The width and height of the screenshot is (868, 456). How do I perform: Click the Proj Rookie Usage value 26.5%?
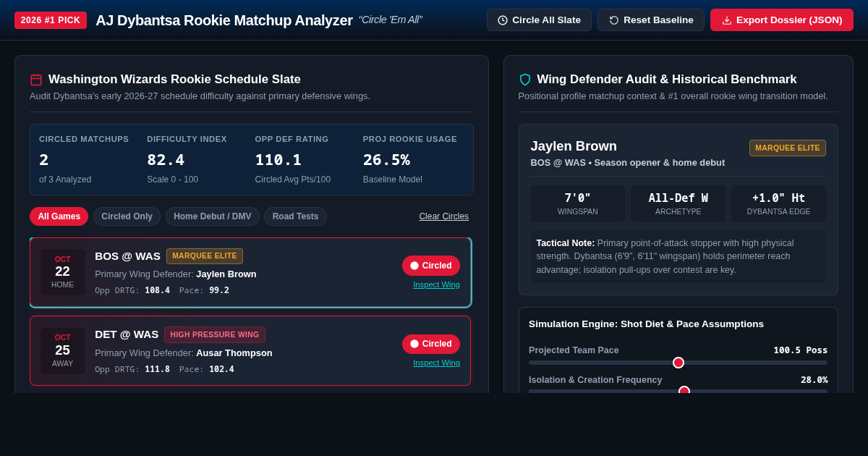386,159
